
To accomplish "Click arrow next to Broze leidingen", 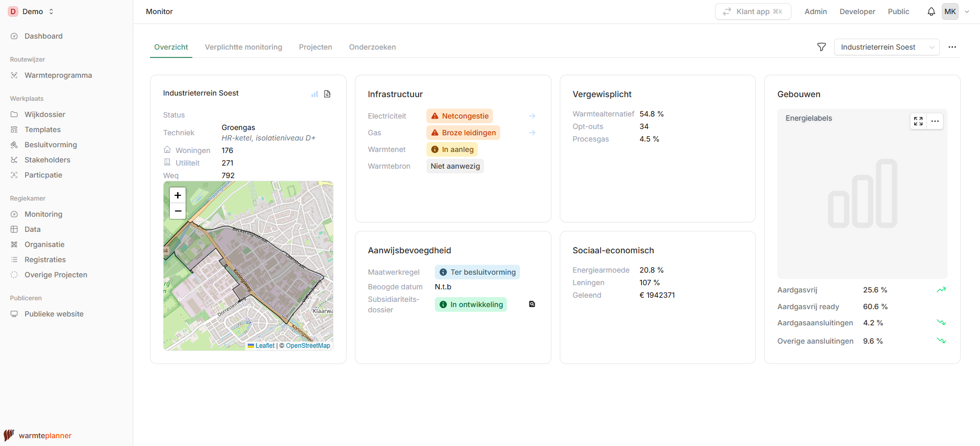I will pos(532,133).
